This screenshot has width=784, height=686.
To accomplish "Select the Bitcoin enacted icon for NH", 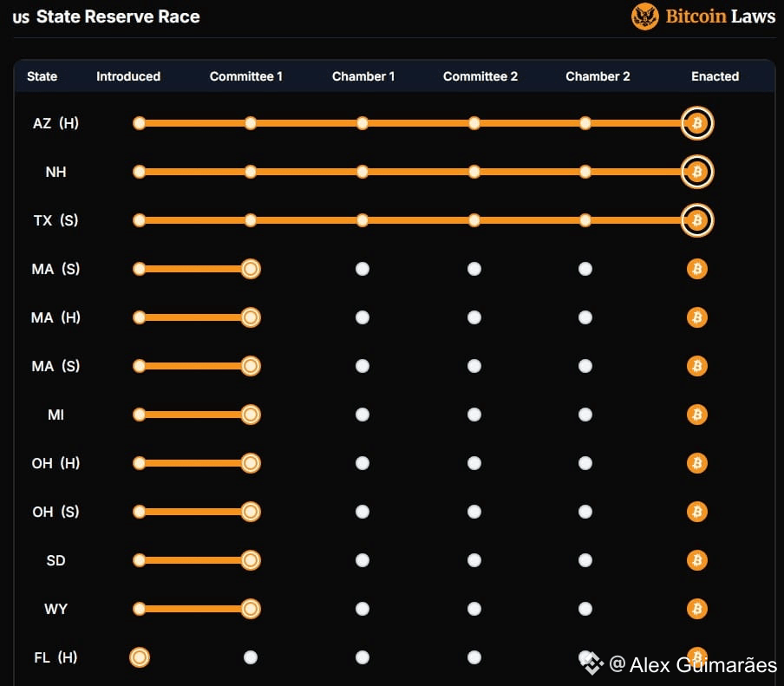I will [696, 172].
